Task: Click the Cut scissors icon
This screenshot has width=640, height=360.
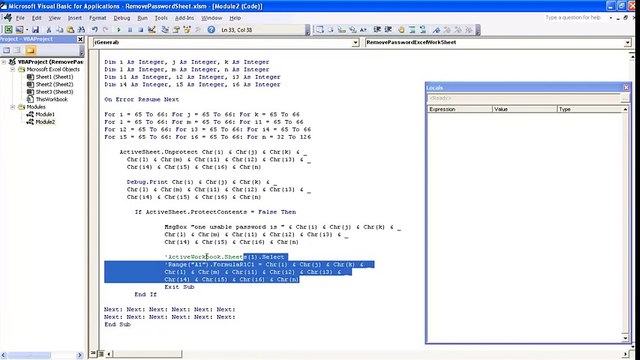Action: (x=49, y=29)
